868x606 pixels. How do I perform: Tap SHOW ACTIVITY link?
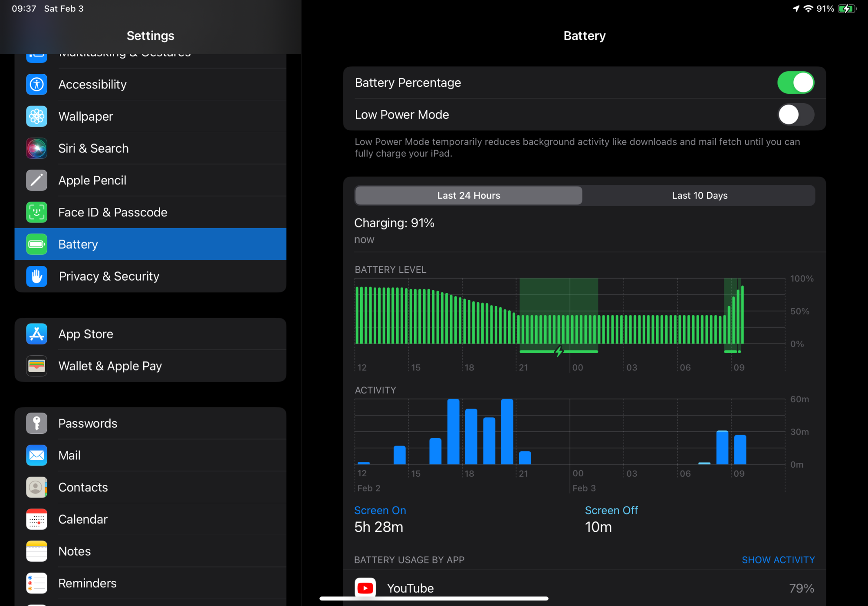(778, 560)
